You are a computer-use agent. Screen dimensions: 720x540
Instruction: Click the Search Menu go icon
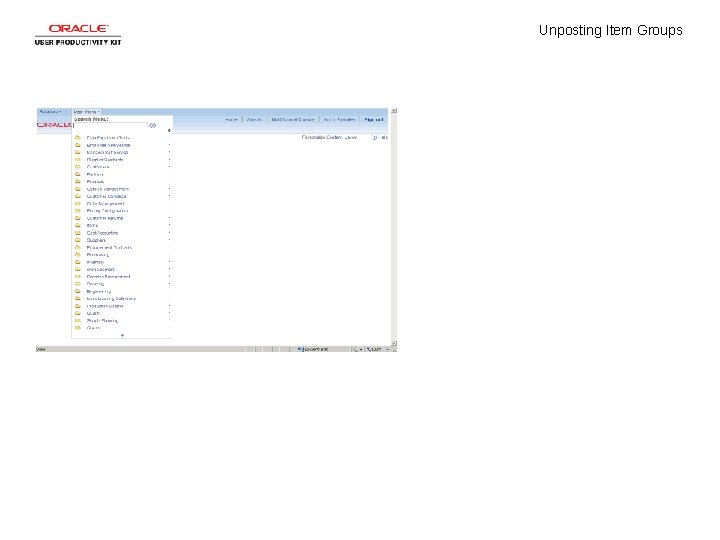click(x=152, y=125)
